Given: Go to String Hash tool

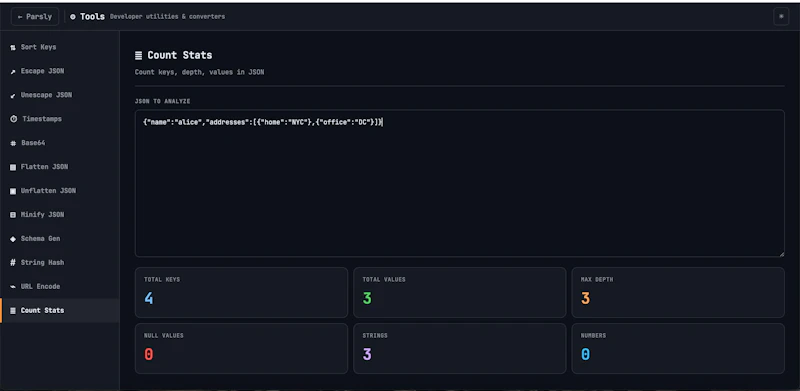Looking at the screenshot, I should pos(60,262).
